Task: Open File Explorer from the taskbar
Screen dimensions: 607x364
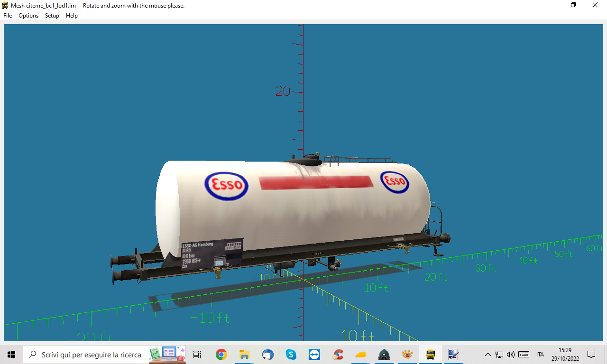Action: (x=244, y=355)
